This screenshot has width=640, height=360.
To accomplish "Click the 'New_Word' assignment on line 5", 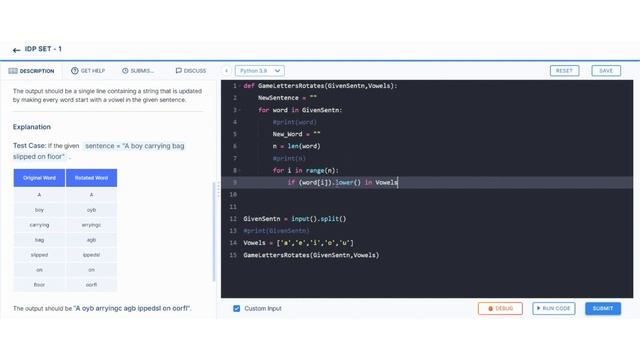I will [296, 134].
